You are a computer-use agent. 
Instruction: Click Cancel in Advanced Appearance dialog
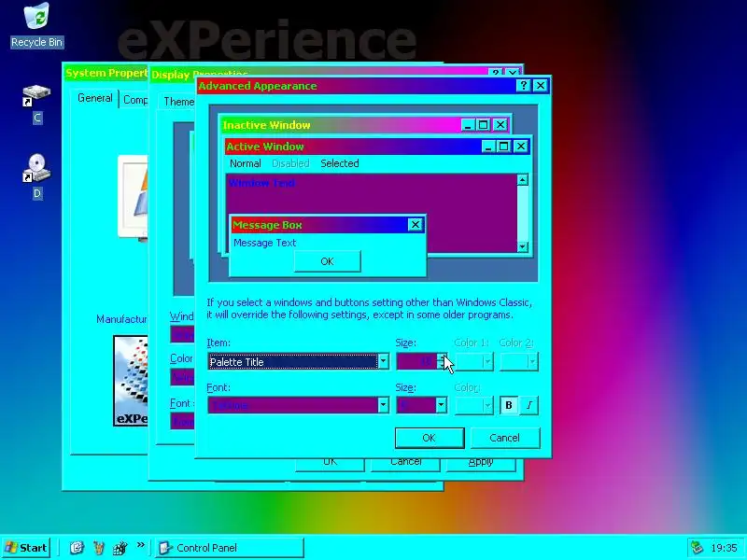click(505, 438)
